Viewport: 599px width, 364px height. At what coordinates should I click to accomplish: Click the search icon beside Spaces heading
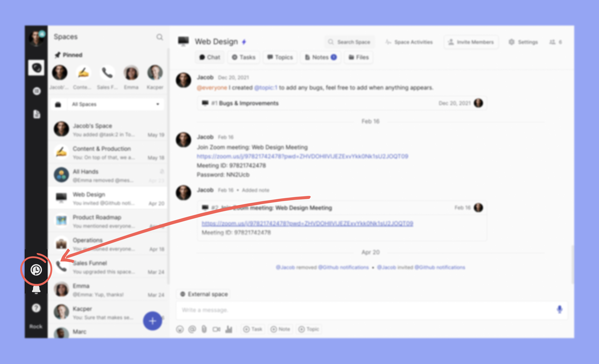[159, 37]
